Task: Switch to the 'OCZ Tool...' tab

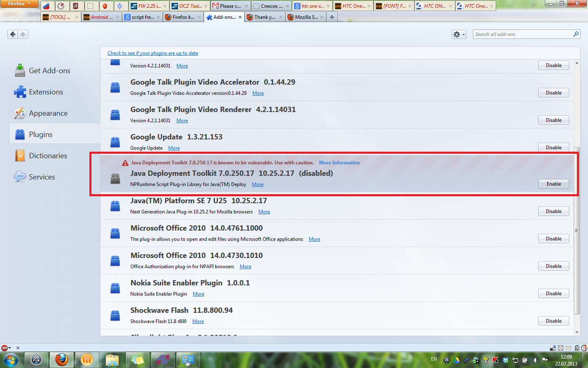Action: 189,6
